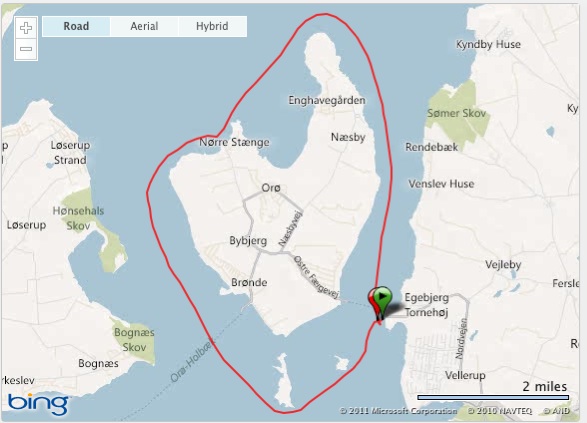Open Microsoft Corporation copyright notice
The width and height of the screenshot is (587, 423).
coord(398,411)
